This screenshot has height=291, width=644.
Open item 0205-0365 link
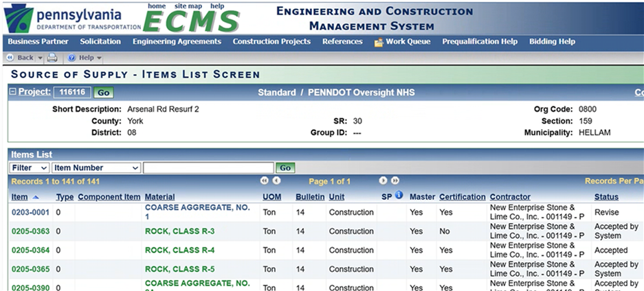[x=30, y=269]
